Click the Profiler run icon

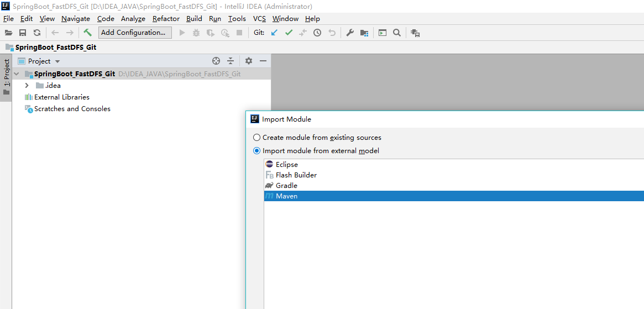pyautogui.click(x=225, y=33)
